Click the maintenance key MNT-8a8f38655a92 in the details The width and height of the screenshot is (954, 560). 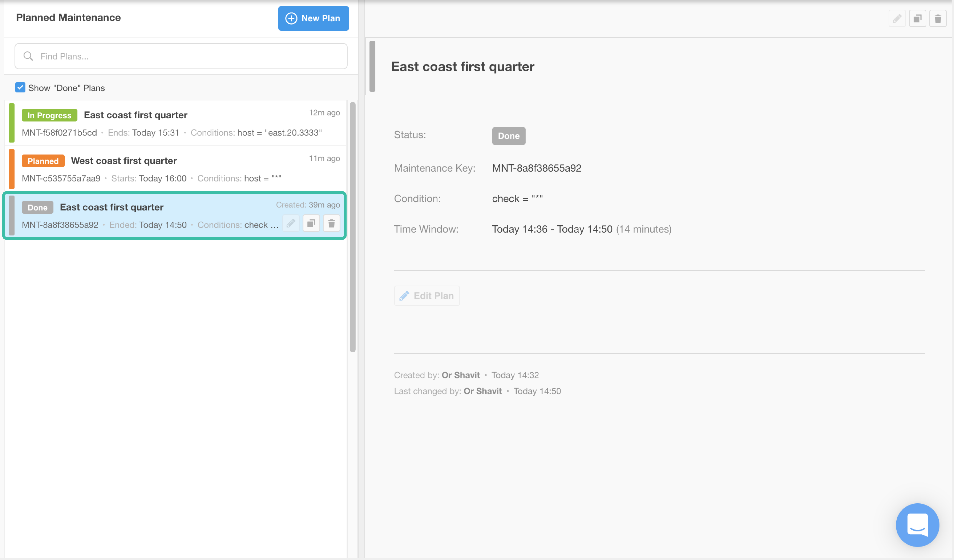pos(536,168)
